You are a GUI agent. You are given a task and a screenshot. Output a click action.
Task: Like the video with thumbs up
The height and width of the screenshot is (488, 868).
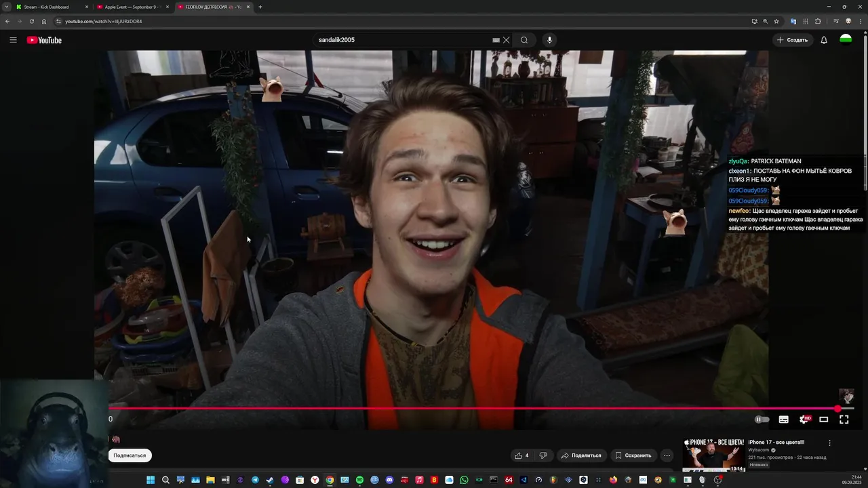coord(522,455)
